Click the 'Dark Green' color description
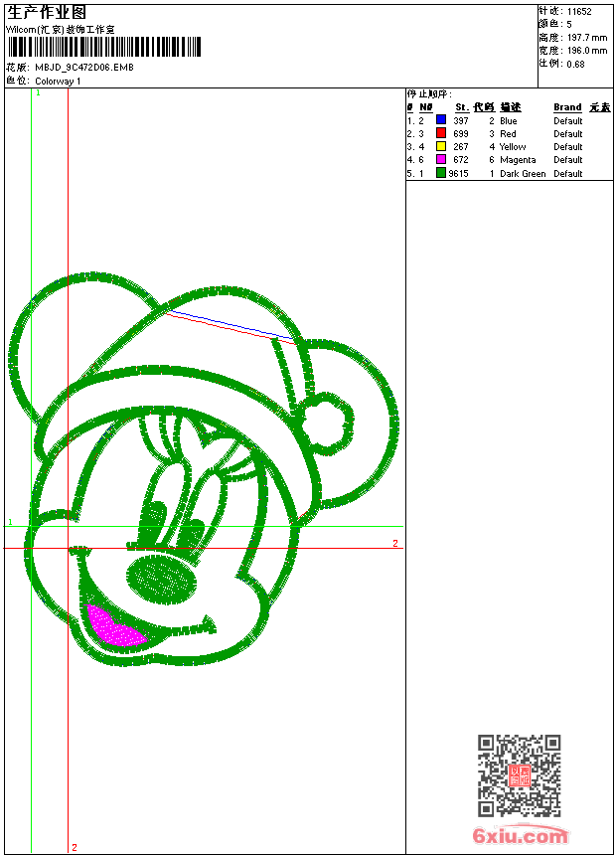The width and height of the screenshot is (616, 855). click(x=523, y=174)
